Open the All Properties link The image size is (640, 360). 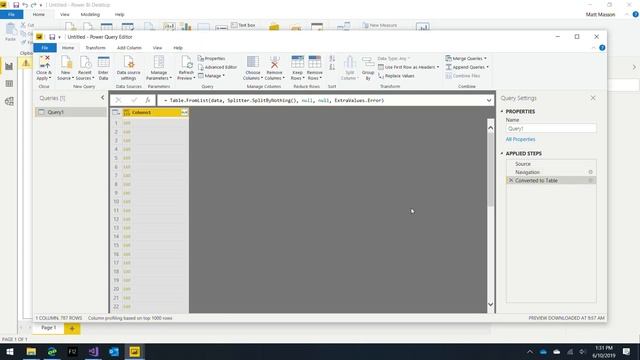click(520, 140)
